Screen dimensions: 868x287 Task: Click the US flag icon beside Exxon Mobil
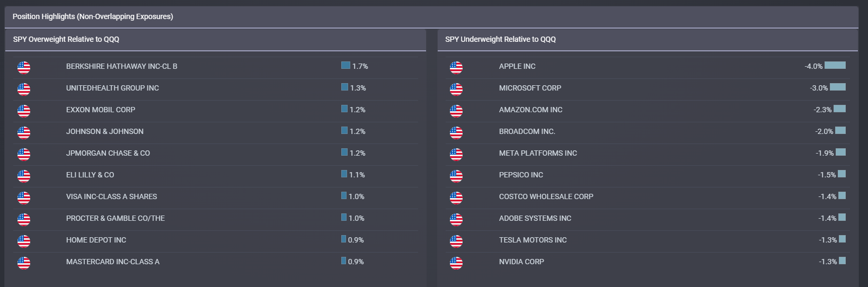24,111
